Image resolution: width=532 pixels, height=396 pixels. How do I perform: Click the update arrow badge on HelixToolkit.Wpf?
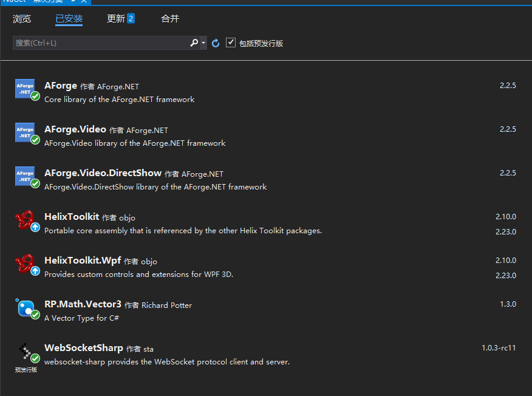(35, 271)
